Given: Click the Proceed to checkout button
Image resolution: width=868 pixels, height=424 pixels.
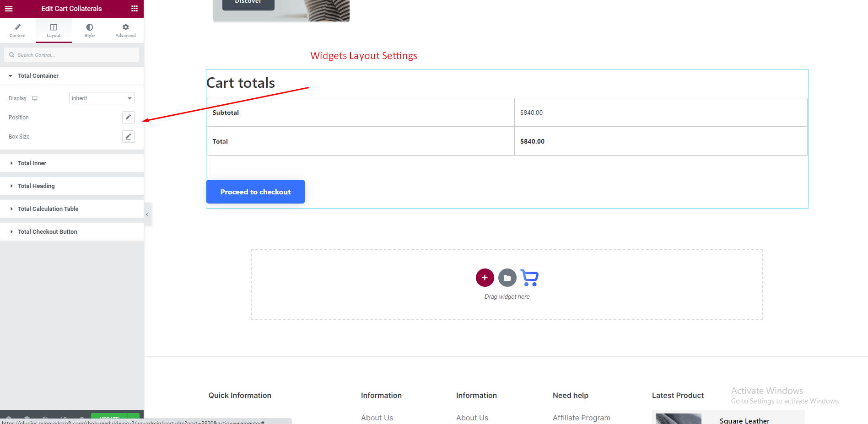Looking at the screenshot, I should (x=255, y=192).
